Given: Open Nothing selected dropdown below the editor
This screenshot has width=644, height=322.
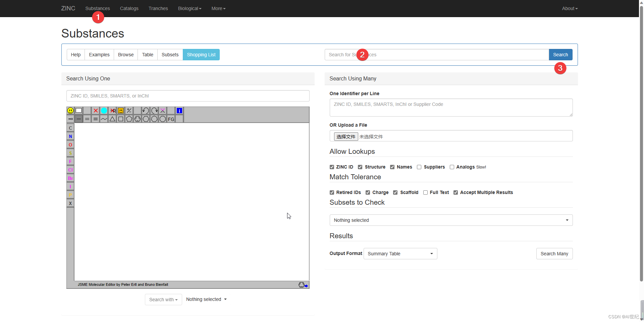Looking at the screenshot, I should click(206, 299).
